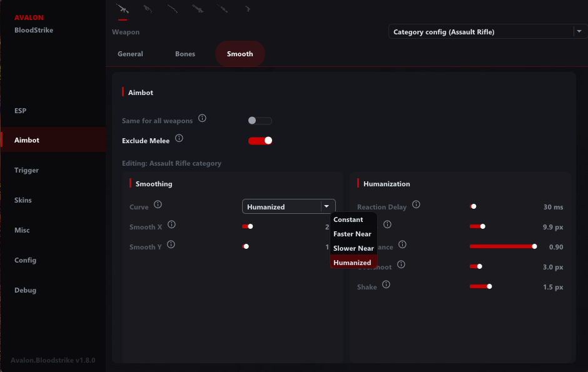Switch to the General tab
The width and height of the screenshot is (588, 372).
tap(130, 54)
